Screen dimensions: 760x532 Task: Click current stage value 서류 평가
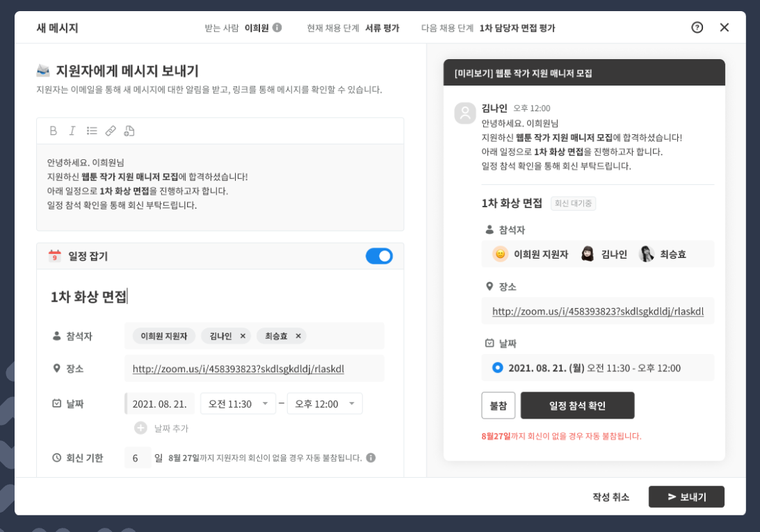point(382,28)
